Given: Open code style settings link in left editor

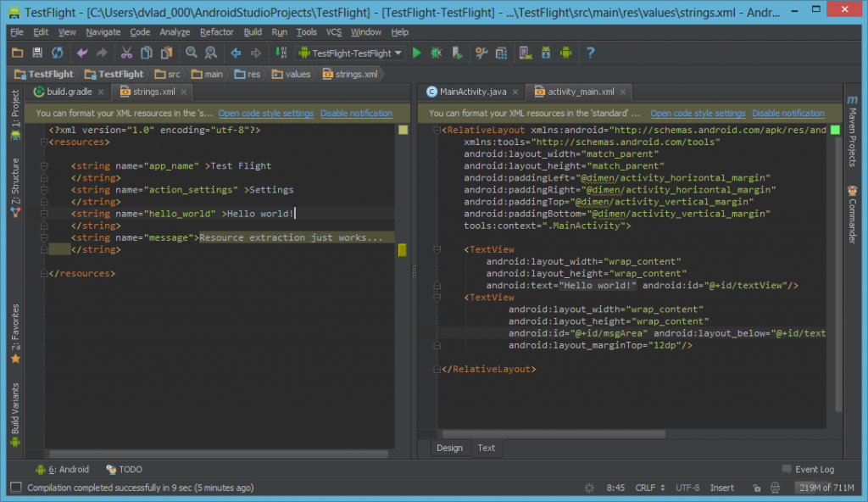Looking at the screenshot, I should 265,113.
